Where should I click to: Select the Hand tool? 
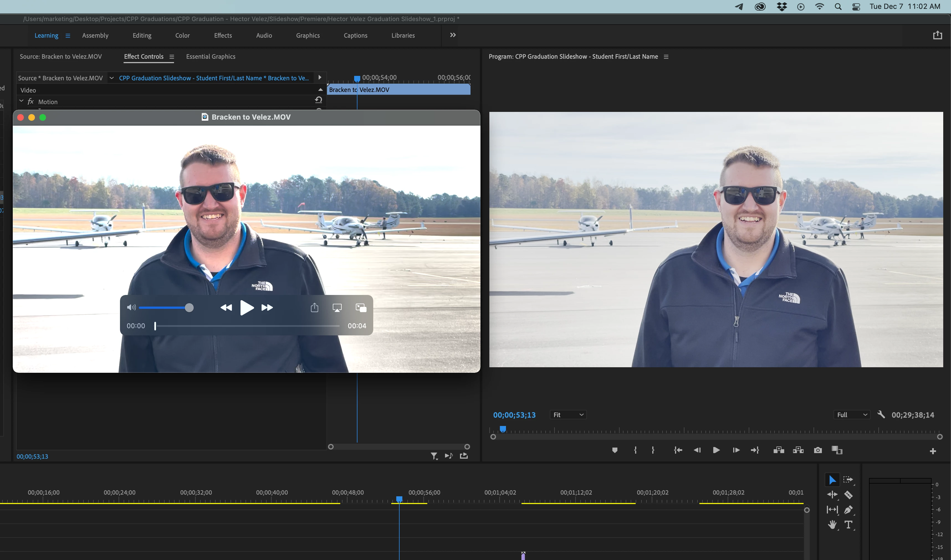click(x=832, y=525)
